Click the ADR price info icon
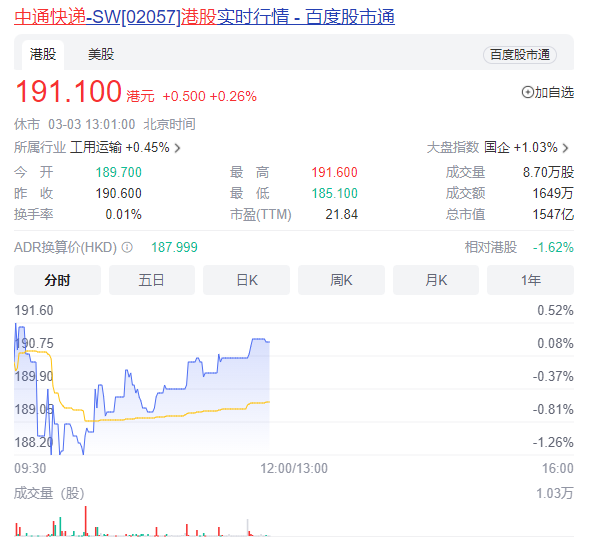Image resolution: width=590 pixels, height=547 pixels. coord(127,247)
